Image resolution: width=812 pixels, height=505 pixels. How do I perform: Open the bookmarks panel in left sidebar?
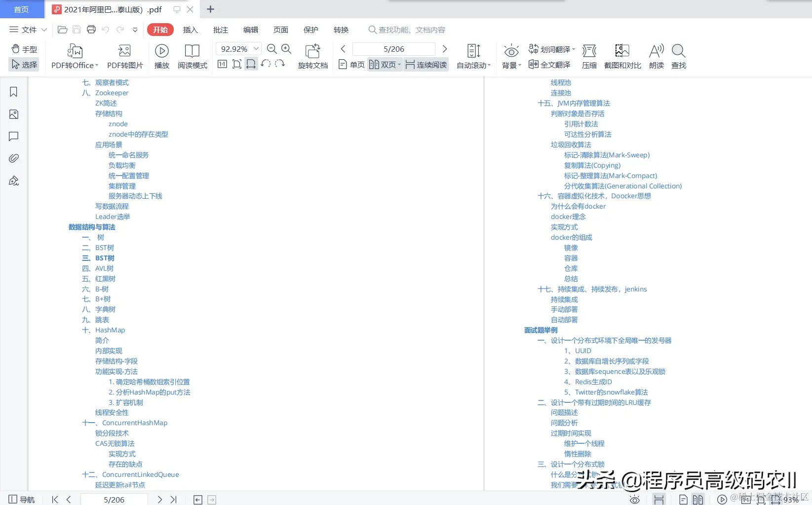click(x=13, y=92)
